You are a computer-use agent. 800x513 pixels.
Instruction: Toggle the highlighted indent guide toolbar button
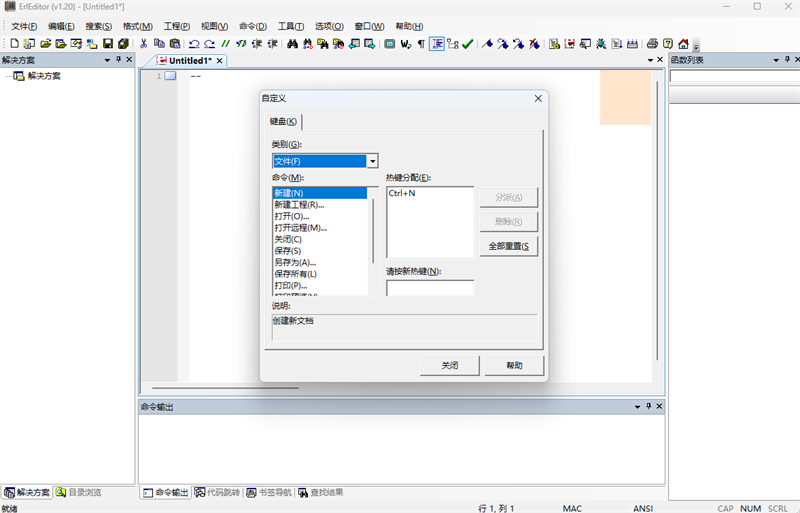click(437, 44)
